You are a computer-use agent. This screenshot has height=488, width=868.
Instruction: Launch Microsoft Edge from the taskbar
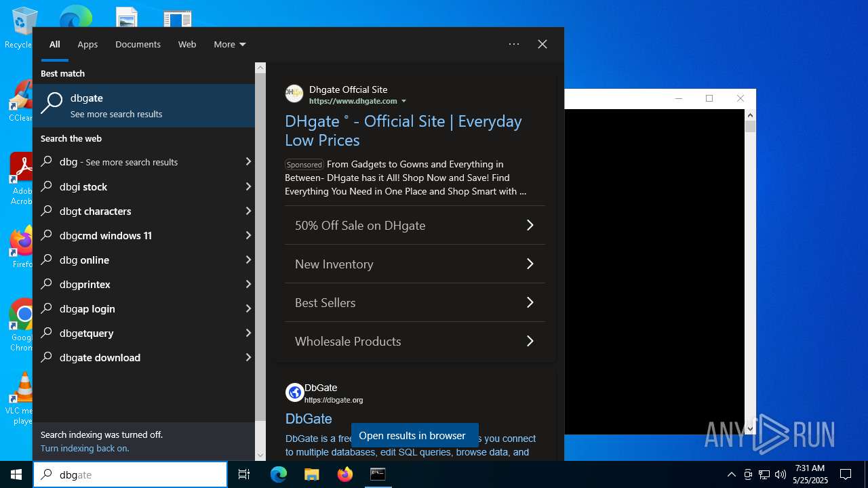point(279,474)
